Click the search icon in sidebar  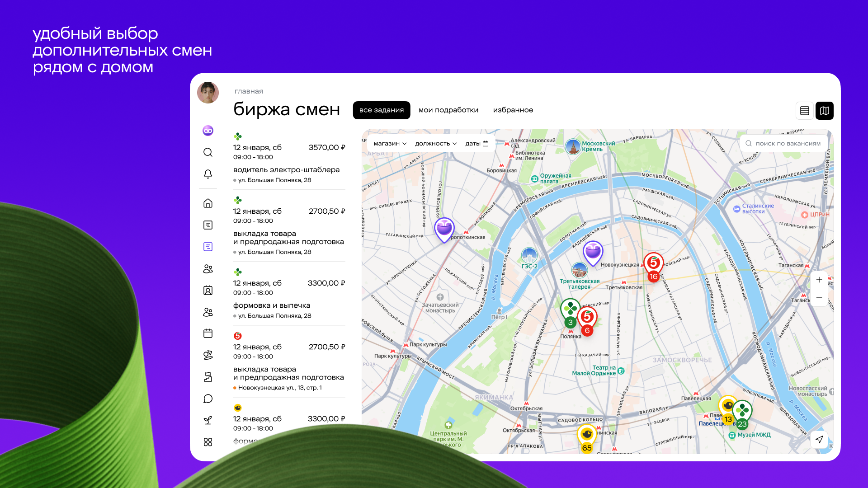point(208,152)
